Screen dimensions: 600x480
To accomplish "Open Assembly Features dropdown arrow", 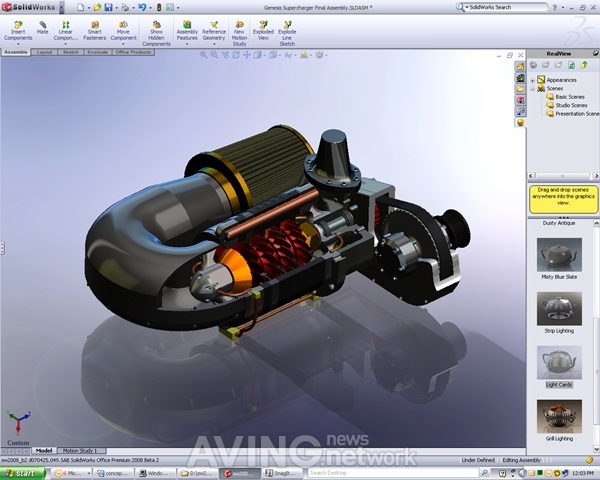I will tap(187, 44).
